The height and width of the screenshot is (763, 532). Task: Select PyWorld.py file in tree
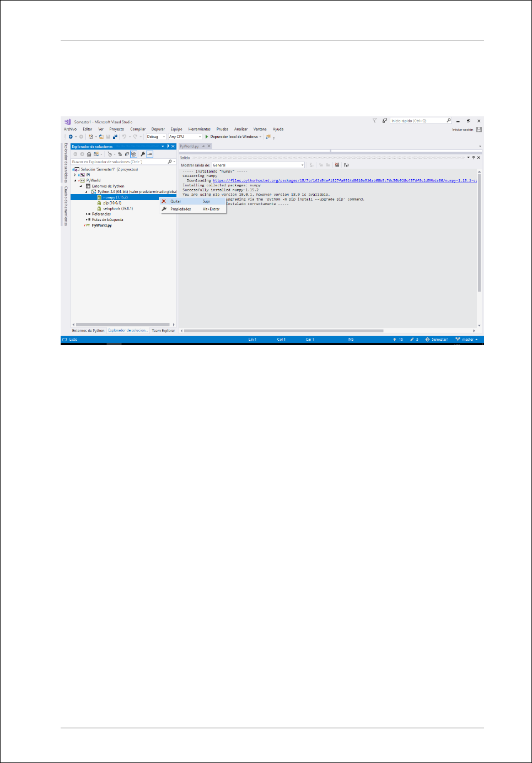[101, 225]
